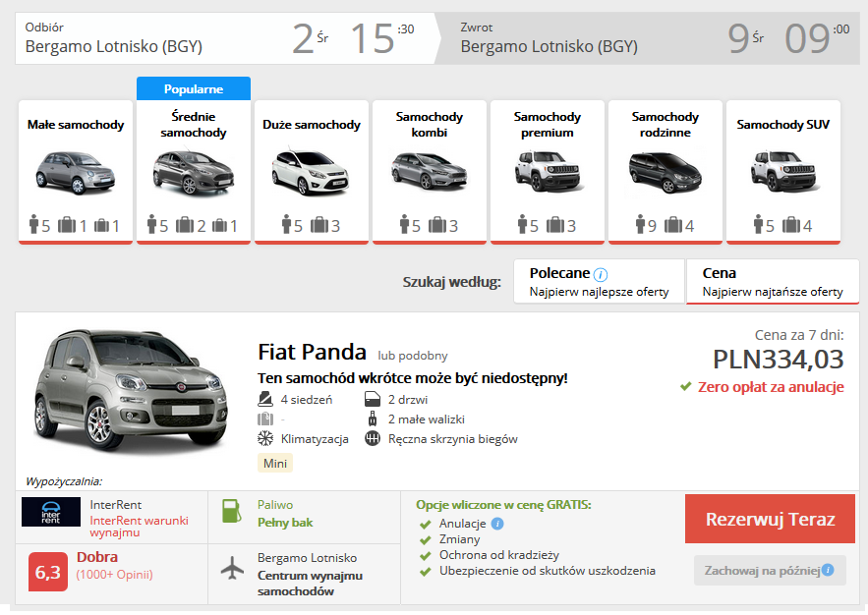Show the Samochody SUV category
Image resolution: width=868 pixels, height=615 pixels.
(782, 172)
